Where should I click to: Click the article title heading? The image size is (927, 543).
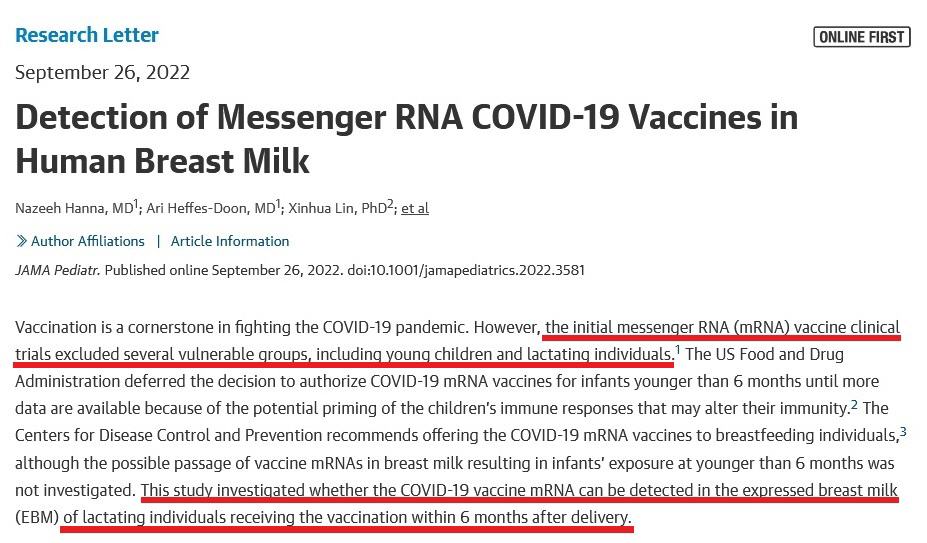click(x=407, y=139)
